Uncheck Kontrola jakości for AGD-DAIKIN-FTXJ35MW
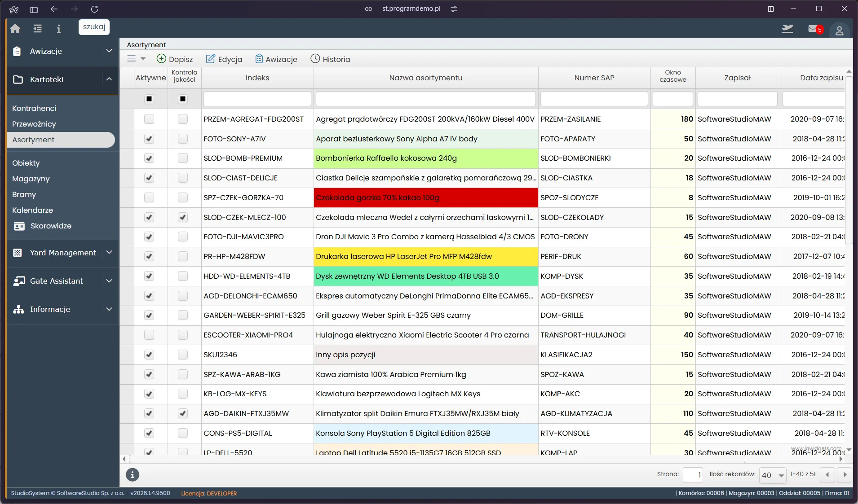Image resolution: width=858 pixels, height=504 pixels. point(183,413)
